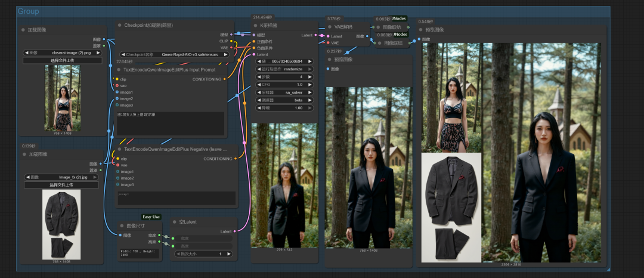The height and width of the screenshot is (278, 644).
Task: Click the Width: 768, Height: 1408 readout
Action: (x=140, y=254)
